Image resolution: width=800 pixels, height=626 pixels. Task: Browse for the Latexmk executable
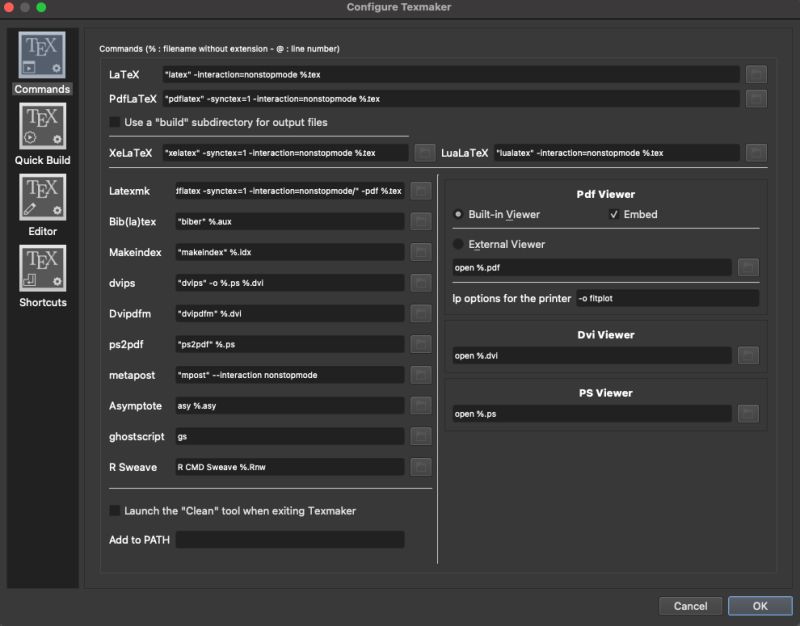coord(421,191)
